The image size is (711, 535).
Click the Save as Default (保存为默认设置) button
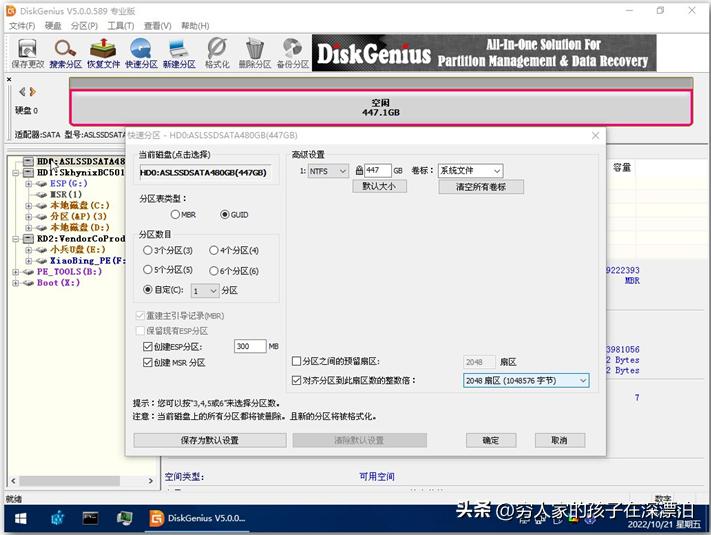point(210,440)
